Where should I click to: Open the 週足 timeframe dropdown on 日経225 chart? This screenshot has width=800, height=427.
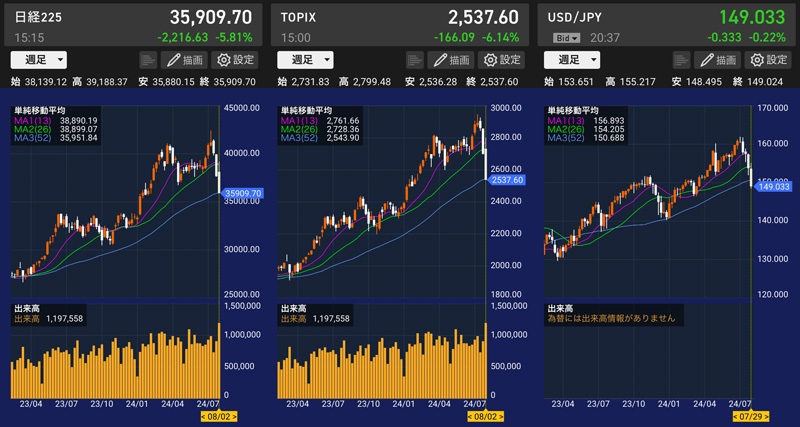[x=38, y=60]
